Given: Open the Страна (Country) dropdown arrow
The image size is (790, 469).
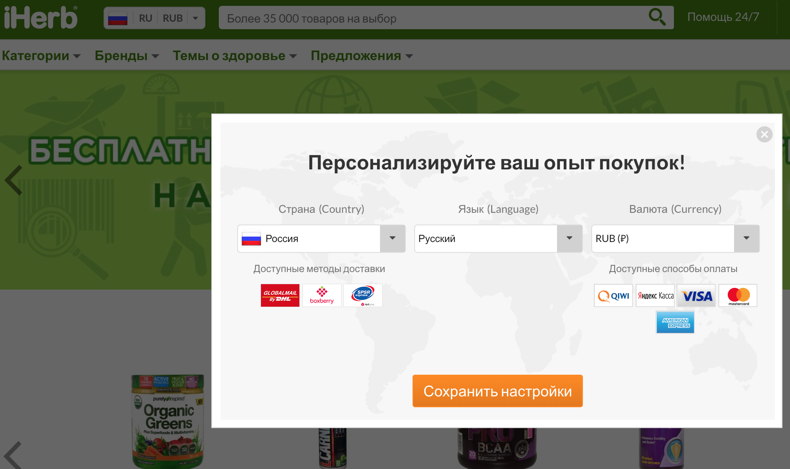Looking at the screenshot, I should coord(392,238).
